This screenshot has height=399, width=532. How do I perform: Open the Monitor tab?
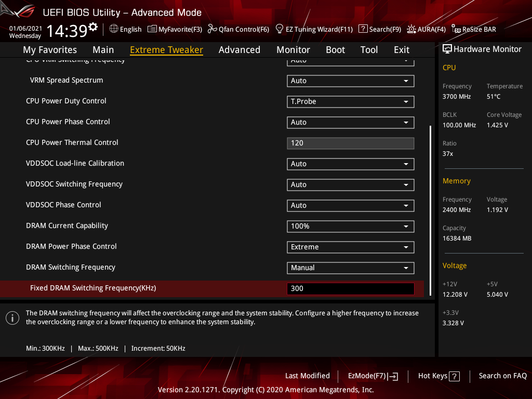[x=293, y=50]
